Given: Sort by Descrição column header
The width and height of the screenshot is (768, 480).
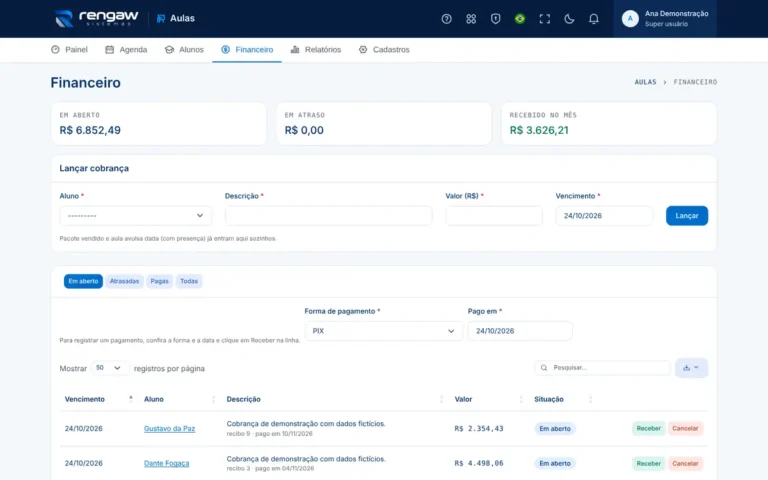Looking at the screenshot, I should [x=335, y=399].
